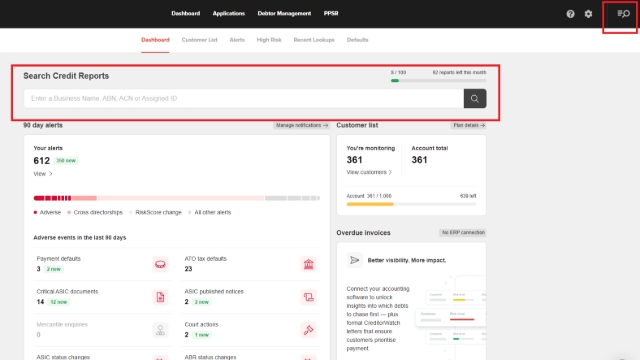640x360 pixels.
Task: Switch to the High Risk tab
Action: pyautogui.click(x=269, y=40)
